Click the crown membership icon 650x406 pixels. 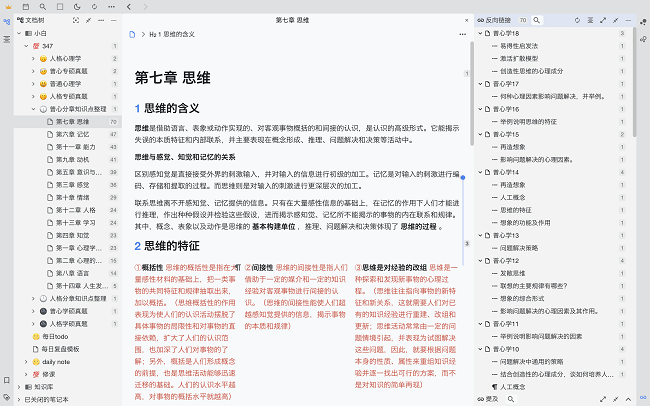click(8, 7)
